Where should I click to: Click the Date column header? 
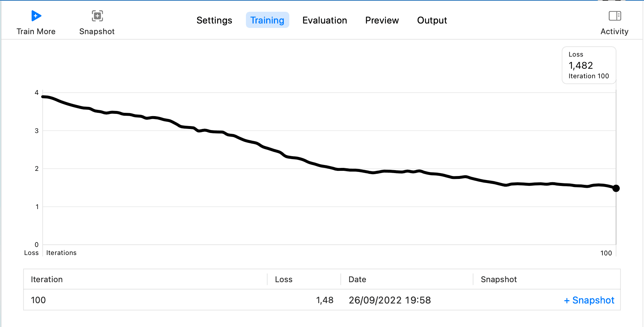click(x=357, y=280)
